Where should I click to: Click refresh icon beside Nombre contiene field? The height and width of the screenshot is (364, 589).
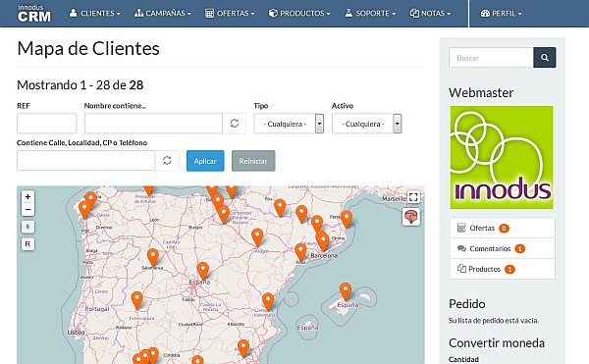pos(235,124)
